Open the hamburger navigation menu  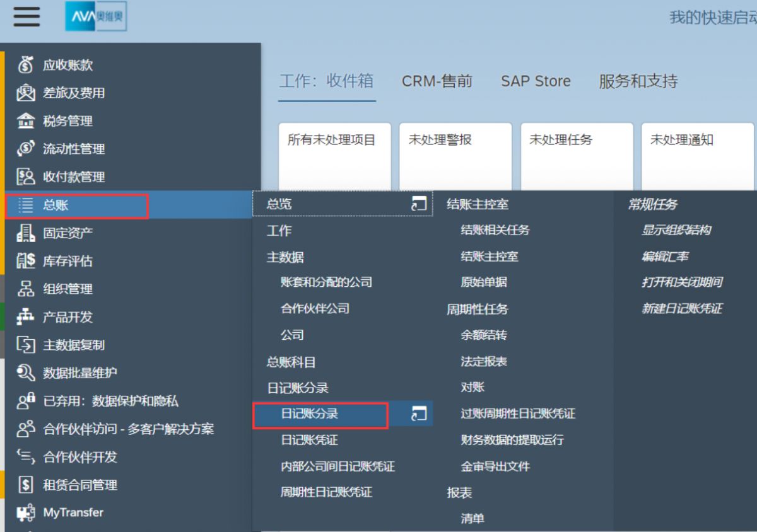tap(26, 16)
